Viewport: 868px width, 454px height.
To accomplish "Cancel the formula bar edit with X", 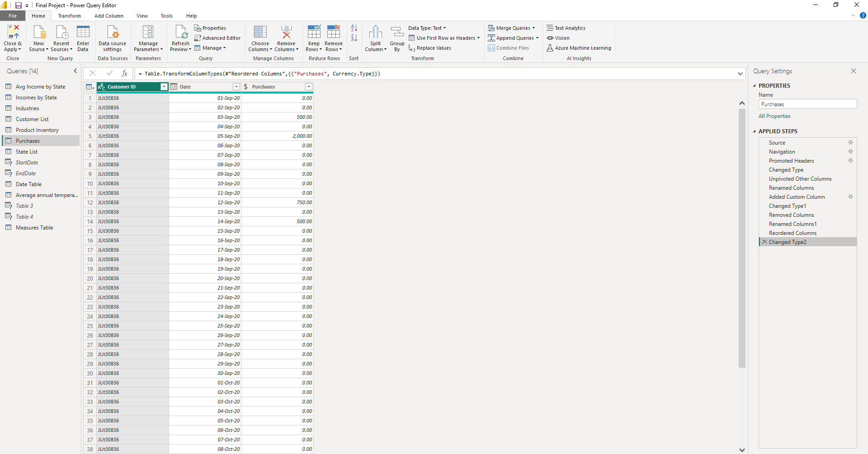I will [92, 73].
